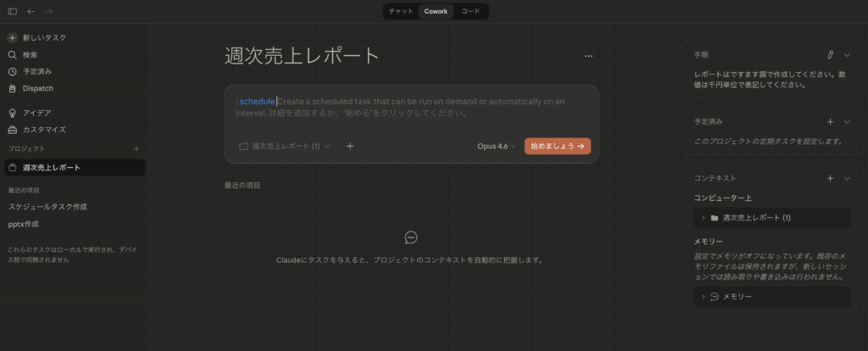Click the メモリー icon in context panel
Viewport: 868px width, 351px height.
[x=714, y=297]
